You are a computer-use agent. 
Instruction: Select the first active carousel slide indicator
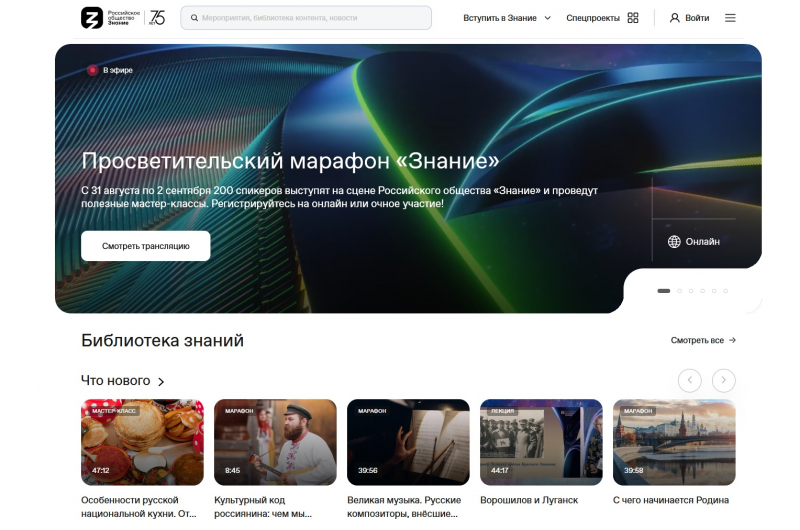point(663,291)
